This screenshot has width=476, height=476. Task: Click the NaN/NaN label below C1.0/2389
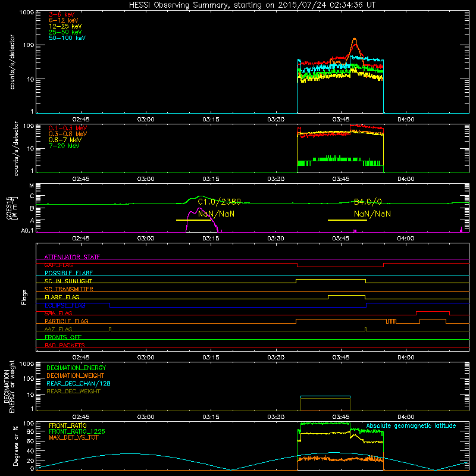click(x=216, y=214)
